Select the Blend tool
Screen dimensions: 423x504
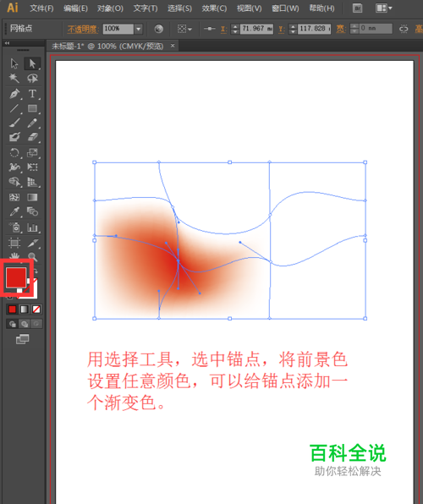32,211
